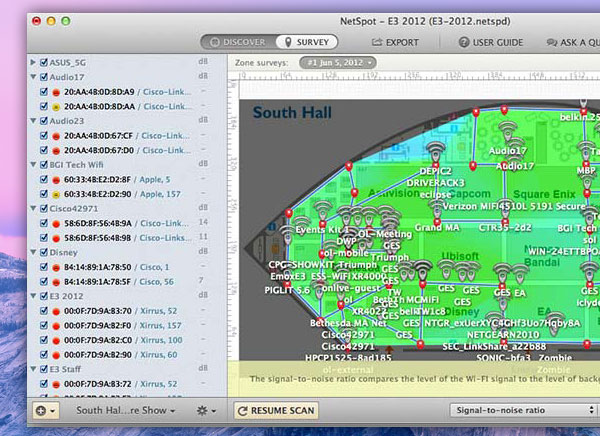Screen dimensions: 600x436
Task: Click the signal icon for 00:0F:7D:9A:82:C0
Action: click(x=56, y=340)
